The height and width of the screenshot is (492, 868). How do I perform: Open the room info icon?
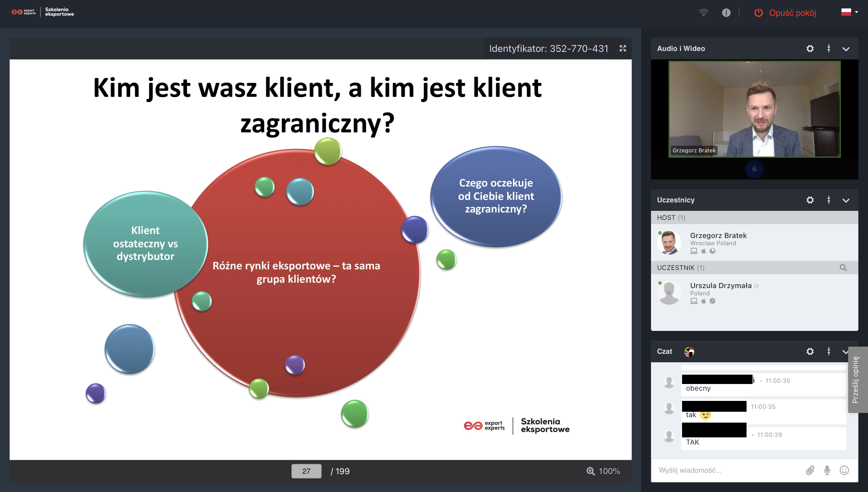[726, 13]
